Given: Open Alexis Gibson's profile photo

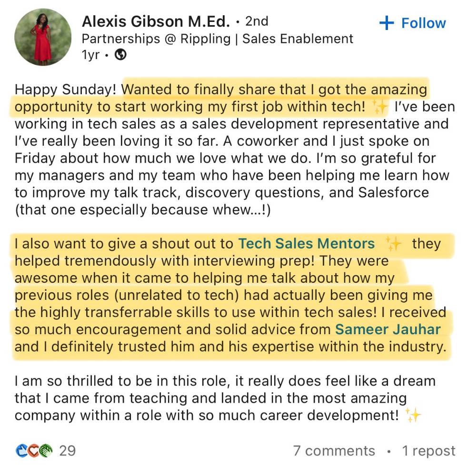Looking at the screenshot, I should pyautogui.click(x=43, y=37).
